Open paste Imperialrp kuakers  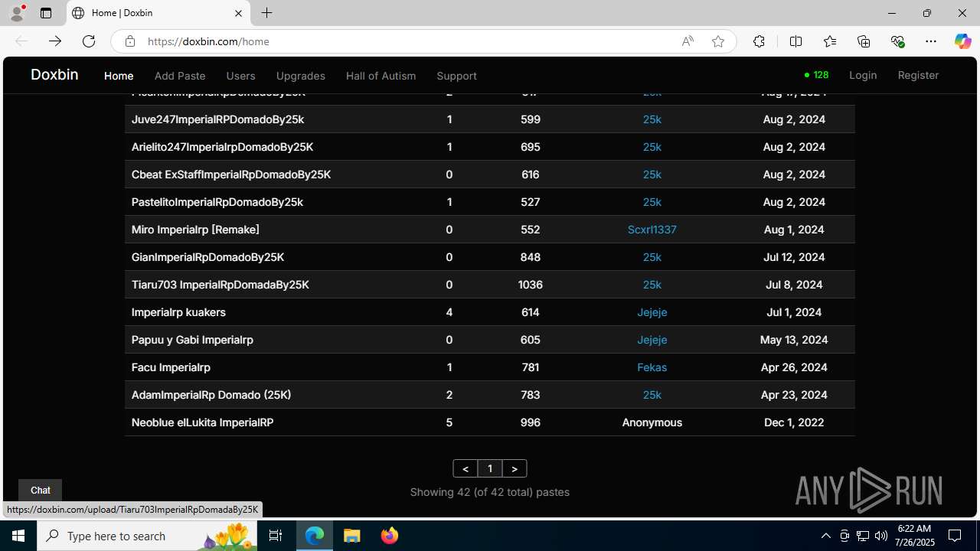(178, 312)
